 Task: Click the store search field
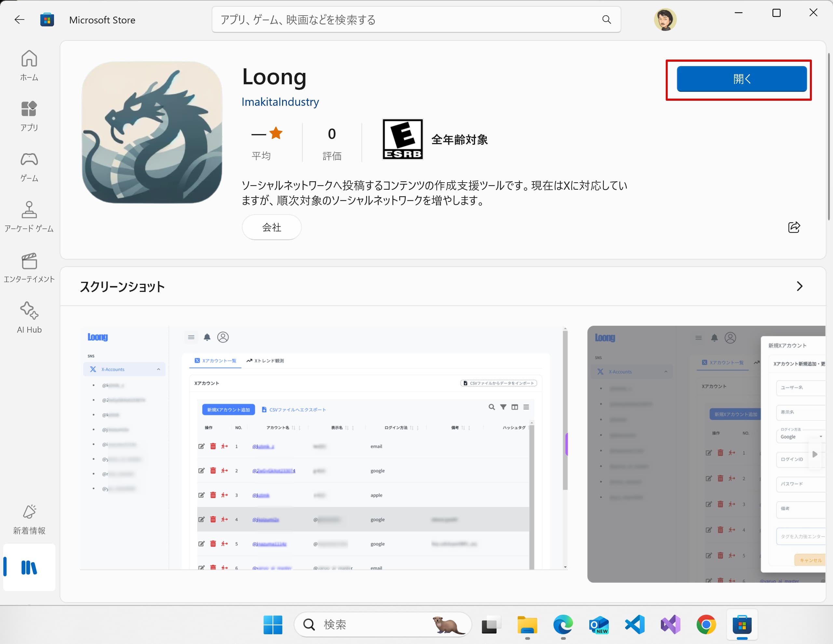[416, 20]
